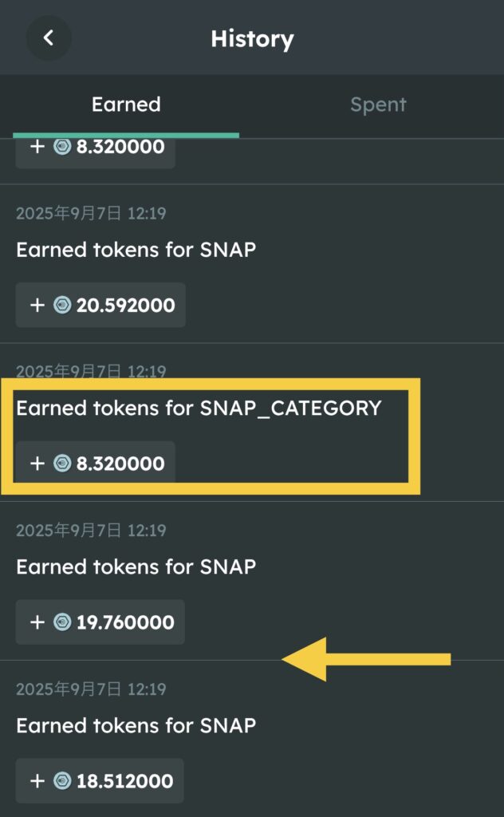Click the SNAP entry title above 18.512000
This screenshot has width=504, height=817.
point(136,726)
